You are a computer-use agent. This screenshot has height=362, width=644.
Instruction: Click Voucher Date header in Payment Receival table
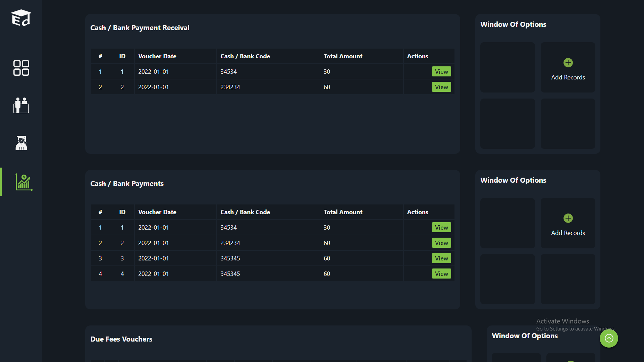[157, 56]
